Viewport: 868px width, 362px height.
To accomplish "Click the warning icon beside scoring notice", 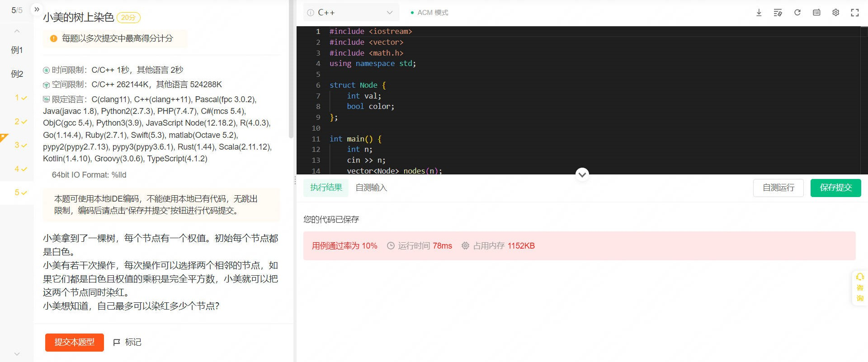I will click(53, 38).
